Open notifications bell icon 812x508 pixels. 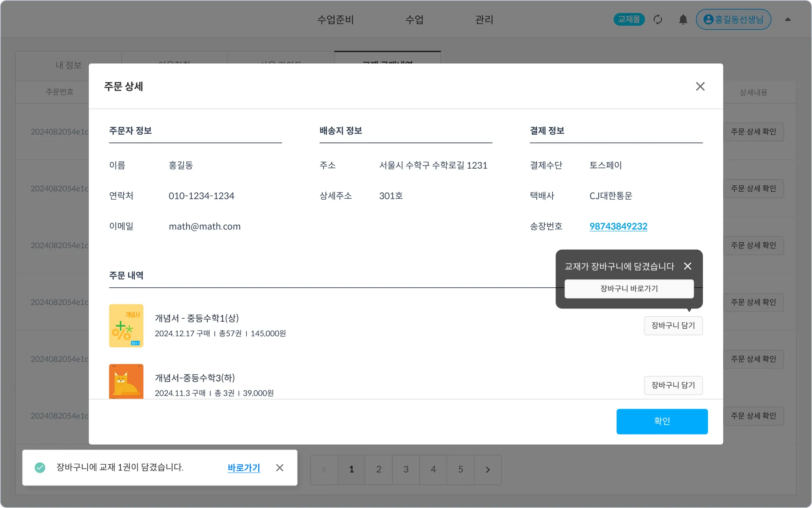click(683, 19)
